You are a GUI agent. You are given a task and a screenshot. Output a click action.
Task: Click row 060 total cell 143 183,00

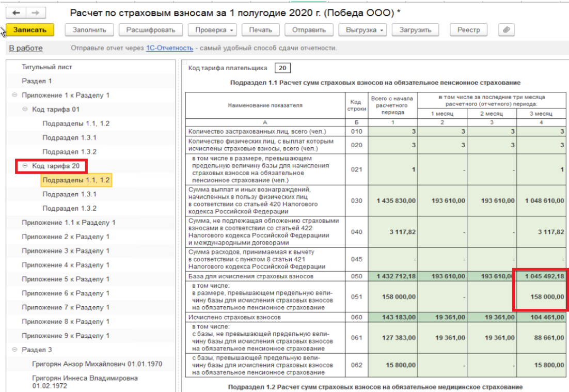click(393, 317)
